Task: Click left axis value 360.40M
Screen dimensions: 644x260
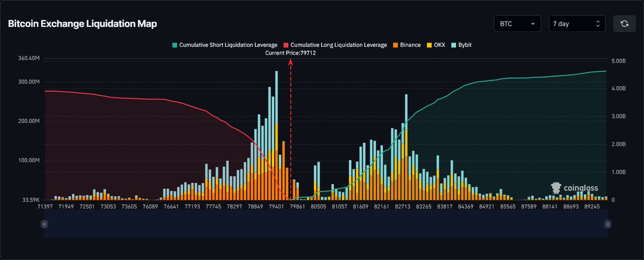Action: coord(29,58)
